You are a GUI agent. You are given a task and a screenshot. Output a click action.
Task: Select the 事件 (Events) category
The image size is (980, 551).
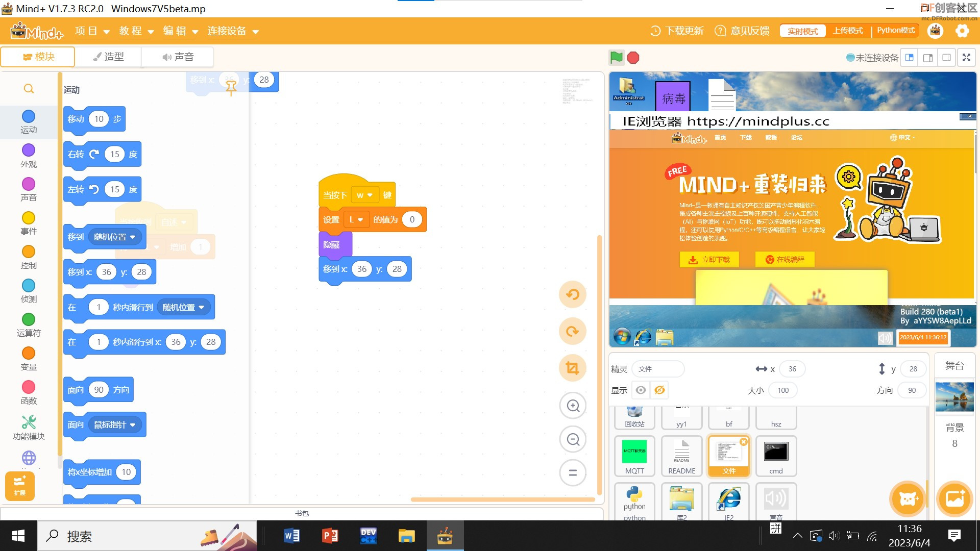point(29,223)
